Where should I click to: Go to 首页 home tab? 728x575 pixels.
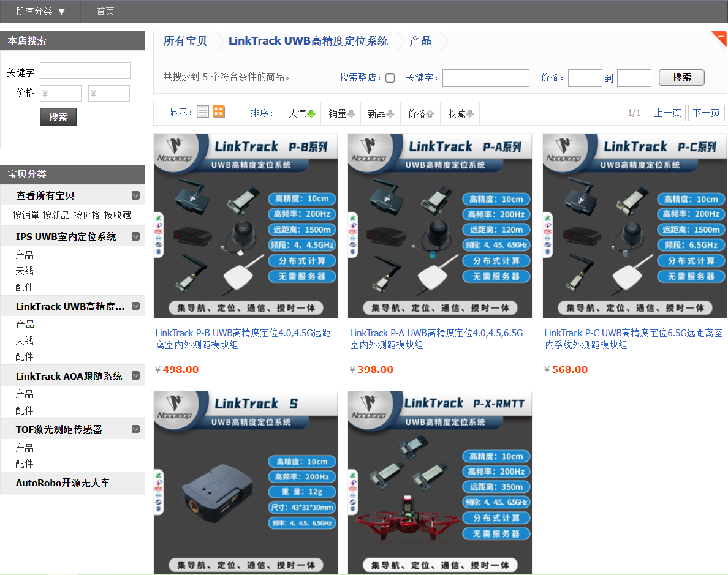[105, 11]
